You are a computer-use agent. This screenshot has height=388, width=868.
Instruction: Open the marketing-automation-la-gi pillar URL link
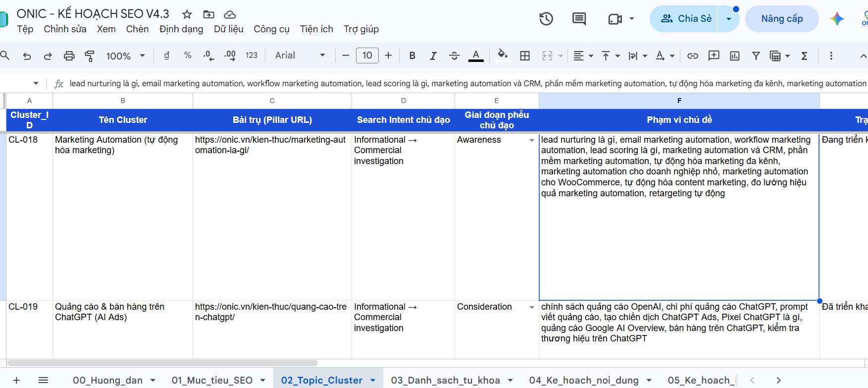point(270,145)
